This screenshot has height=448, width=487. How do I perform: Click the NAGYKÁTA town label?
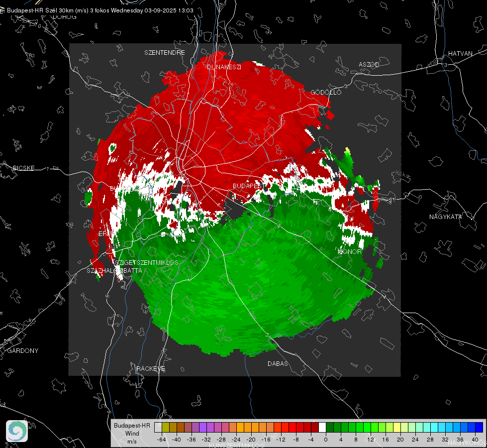[446, 217]
